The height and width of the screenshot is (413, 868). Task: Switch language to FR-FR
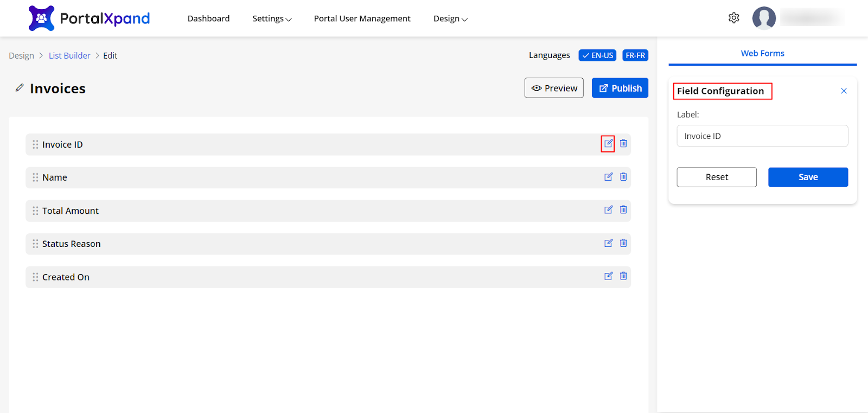pos(635,55)
